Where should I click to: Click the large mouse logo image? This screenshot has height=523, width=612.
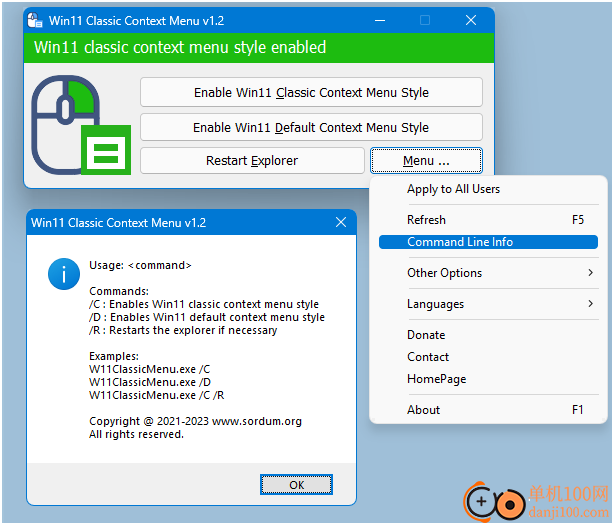click(x=81, y=125)
